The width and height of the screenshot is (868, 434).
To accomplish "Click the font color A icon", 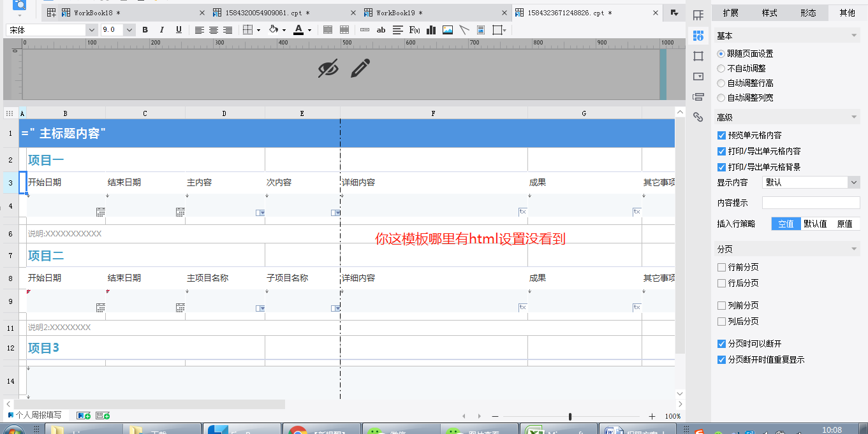I will (x=298, y=30).
